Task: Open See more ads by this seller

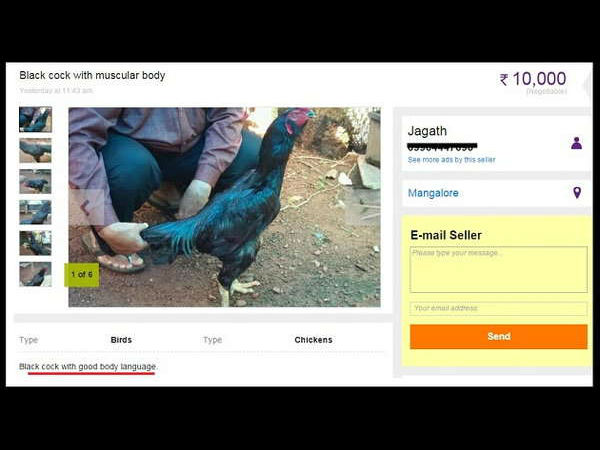Action: (452, 160)
